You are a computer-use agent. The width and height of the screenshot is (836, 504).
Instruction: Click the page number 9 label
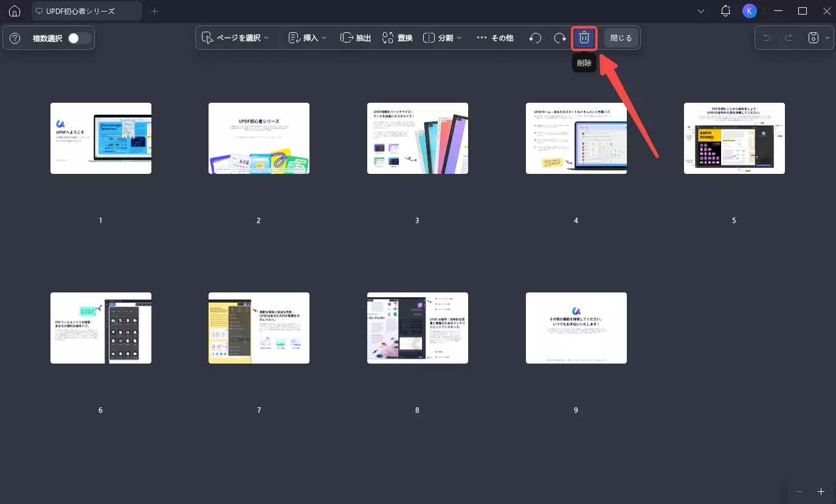576,410
